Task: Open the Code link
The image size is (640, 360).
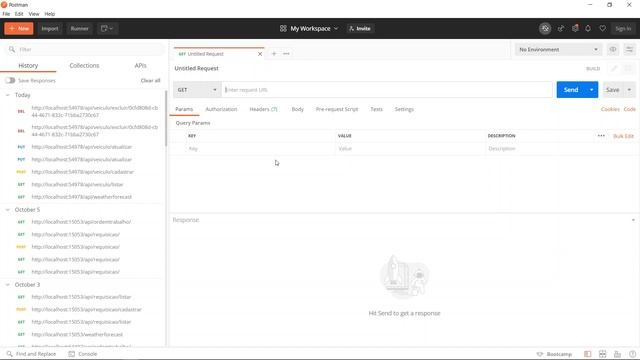Action: pyautogui.click(x=629, y=109)
